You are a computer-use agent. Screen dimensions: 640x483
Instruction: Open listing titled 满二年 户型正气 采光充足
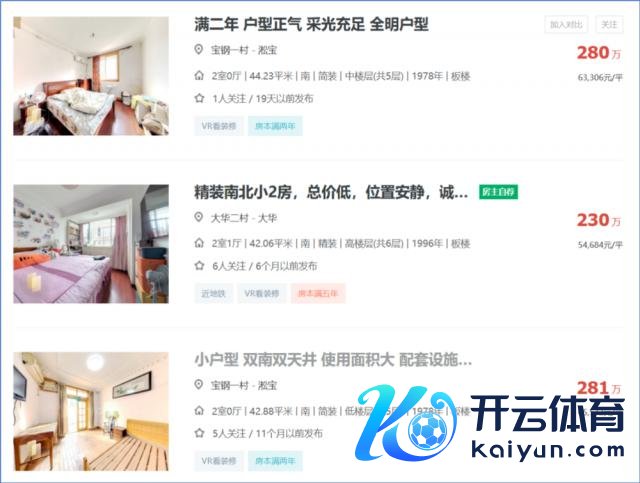(x=311, y=24)
